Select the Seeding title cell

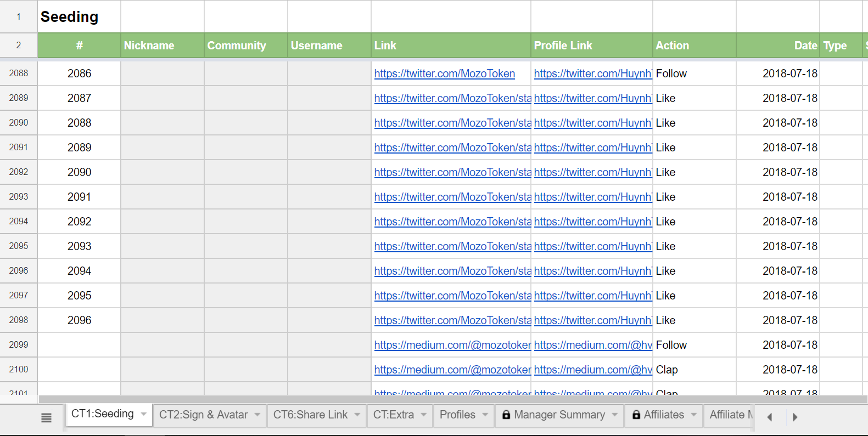pyautogui.click(x=79, y=17)
